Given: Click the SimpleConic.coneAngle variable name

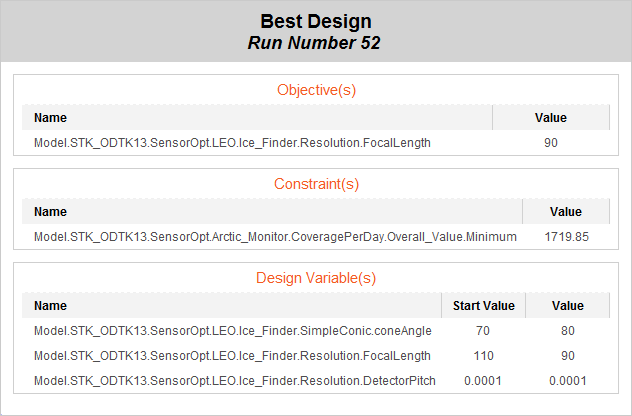Looking at the screenshot, I should click(233, 331).
